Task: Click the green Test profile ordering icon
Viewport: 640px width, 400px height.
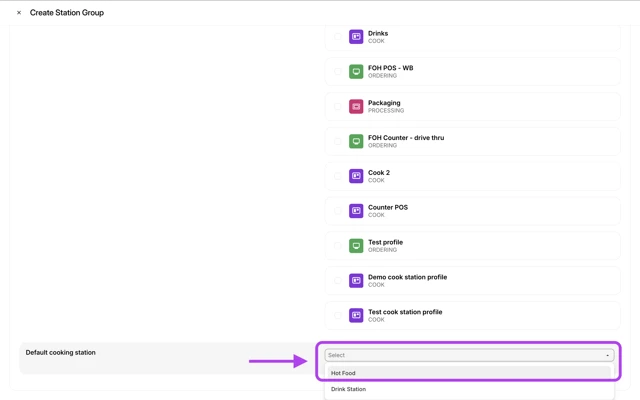Action: [356, 246]
